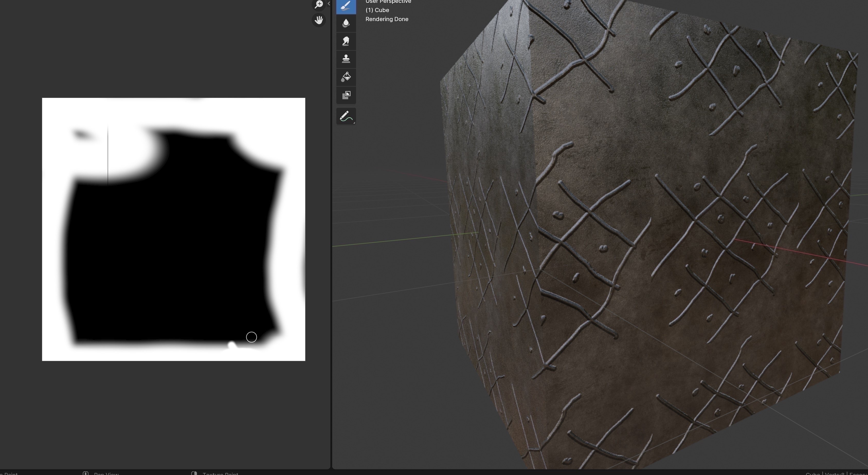Select the Fill bucket tool

346,77
